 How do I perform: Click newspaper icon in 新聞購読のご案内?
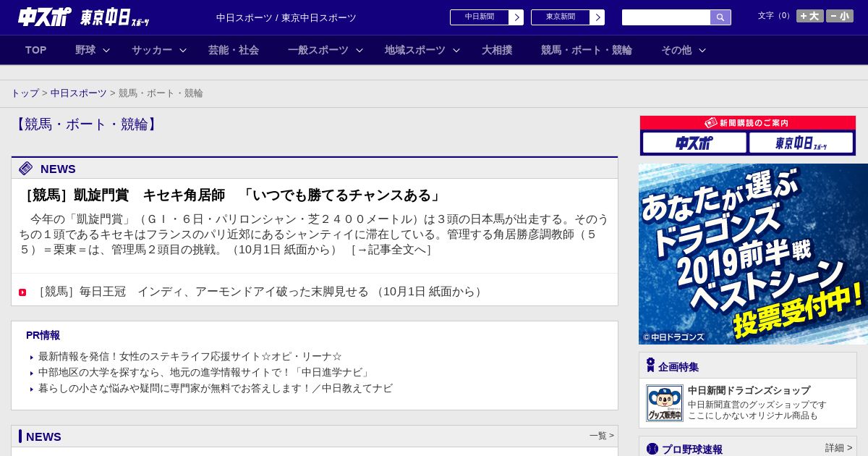[711, 123]
